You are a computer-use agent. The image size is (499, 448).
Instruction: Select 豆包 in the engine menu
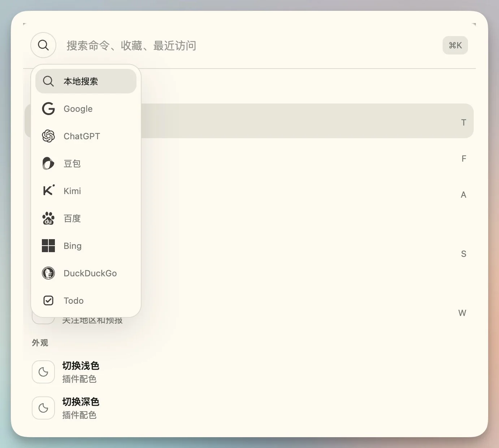[x=86, y=163]
